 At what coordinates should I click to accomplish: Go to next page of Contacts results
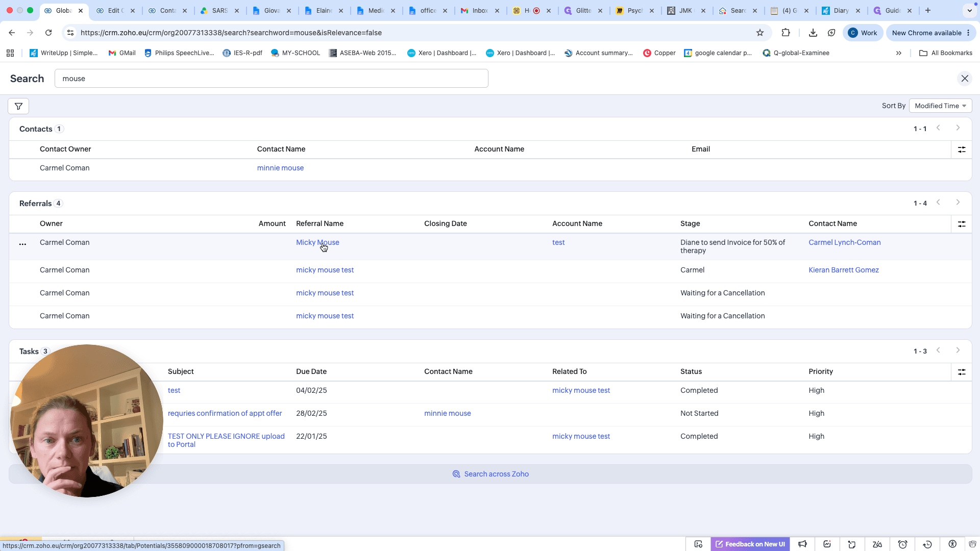click(x=958, y=128)
